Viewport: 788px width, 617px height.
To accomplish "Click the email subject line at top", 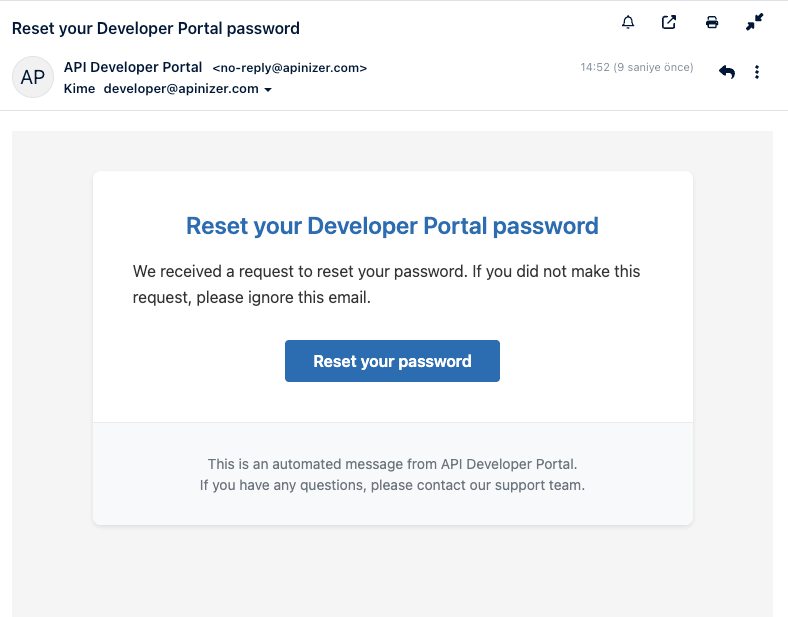I will (155, 28).
